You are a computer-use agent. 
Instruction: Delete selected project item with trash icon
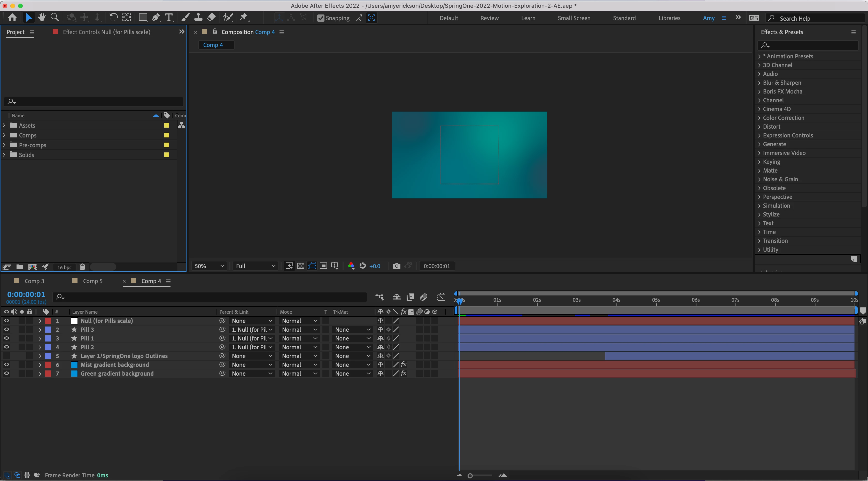click(x=82, y=267)
